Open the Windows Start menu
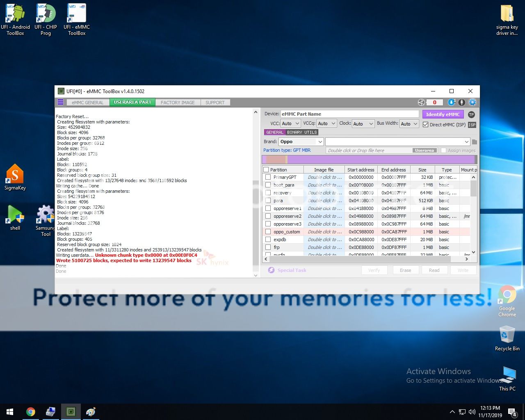Viewport: 525px width, 420px height. [10, 412]
